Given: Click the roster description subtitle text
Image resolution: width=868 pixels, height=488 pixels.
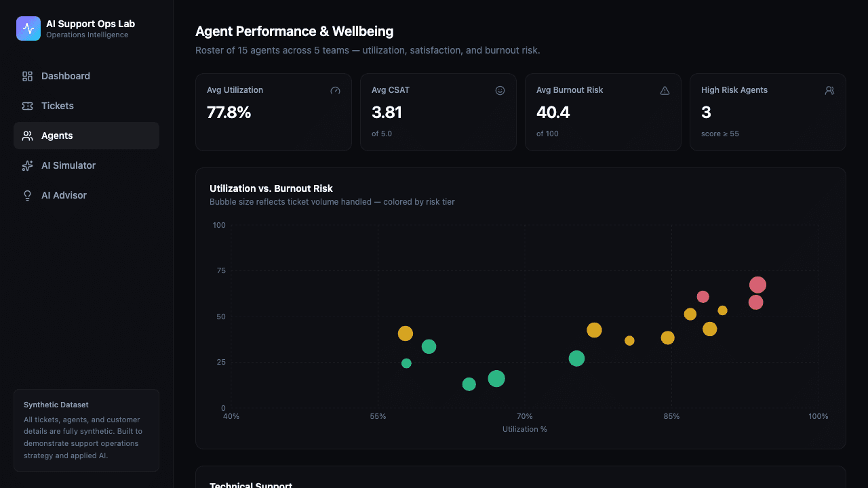Looking at the screenshot, I should 368,50.
